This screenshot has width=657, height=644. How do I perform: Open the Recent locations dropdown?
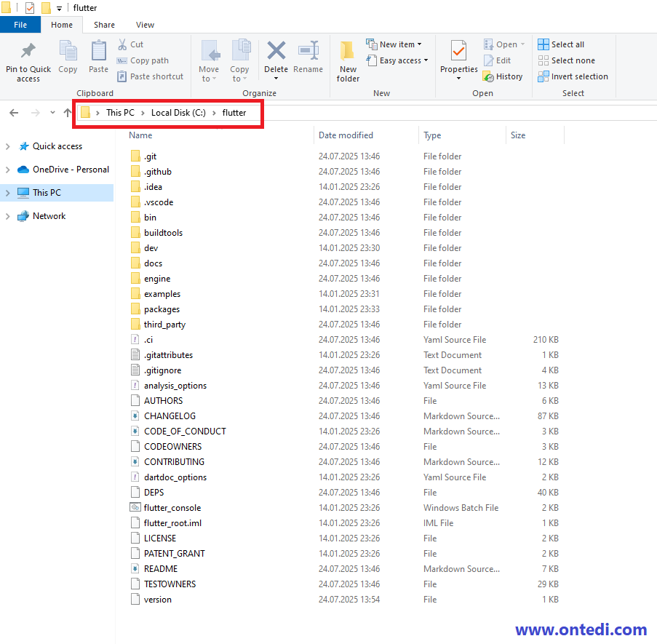point(52,112)
